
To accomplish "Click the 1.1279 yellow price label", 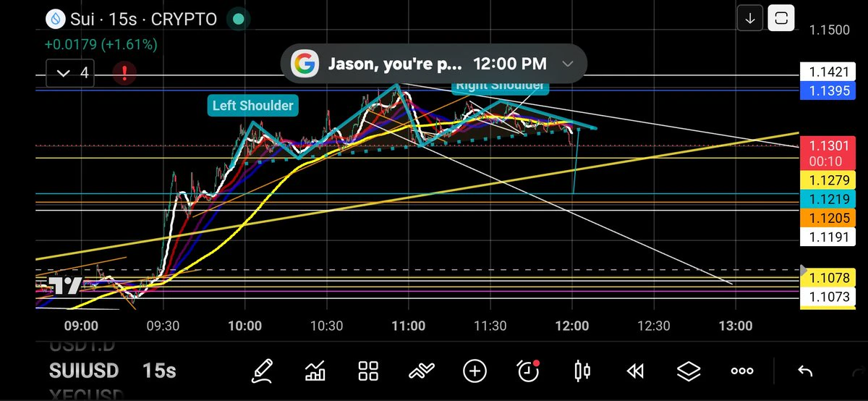I will (829, 181).
